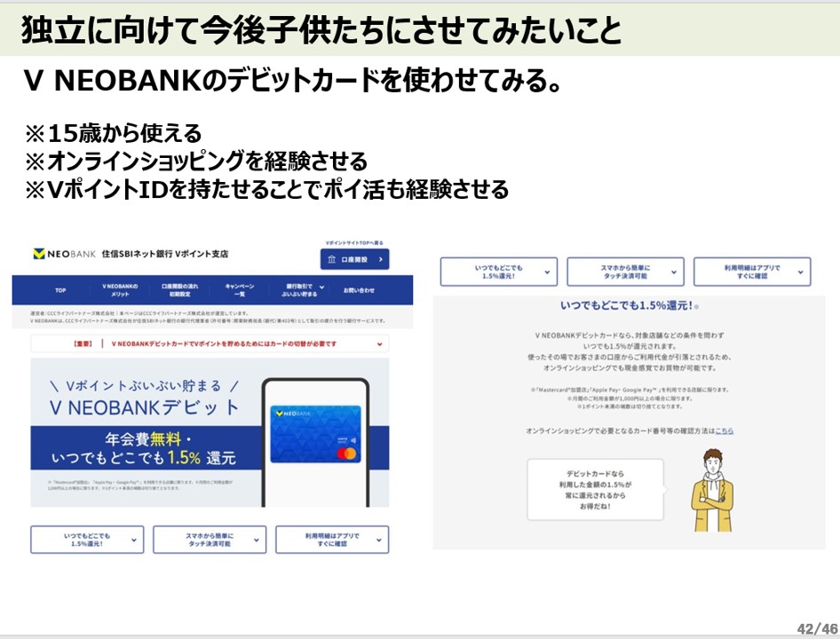Click the slide title 独立に向けて今後子供たちにさせてみたいこと
Image resolution: width=840 pixels, height=639 pixels.
pyautogui.click(x=321, y=30)
